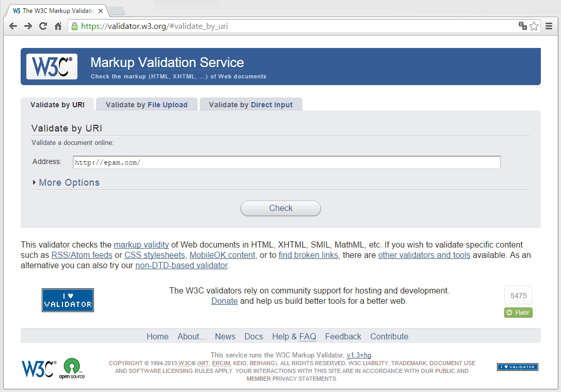Screen dimensions: 561x392
Task: Click the HTTPS padlock in the address bar
Action: pos(75,25)
